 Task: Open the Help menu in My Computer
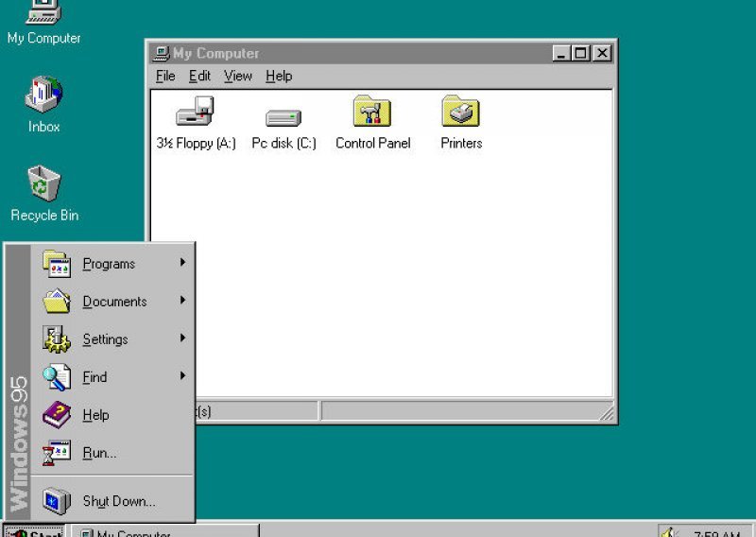pos(279,77)
